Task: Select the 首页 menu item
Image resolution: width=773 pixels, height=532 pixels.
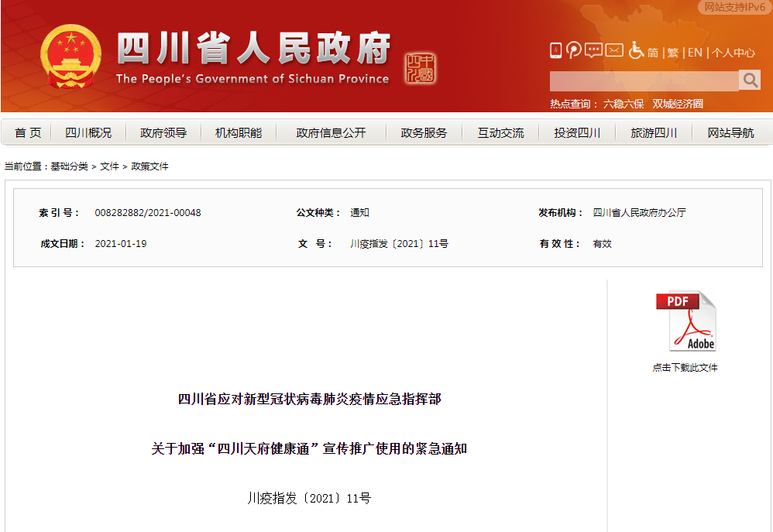Action: [26, 132]
